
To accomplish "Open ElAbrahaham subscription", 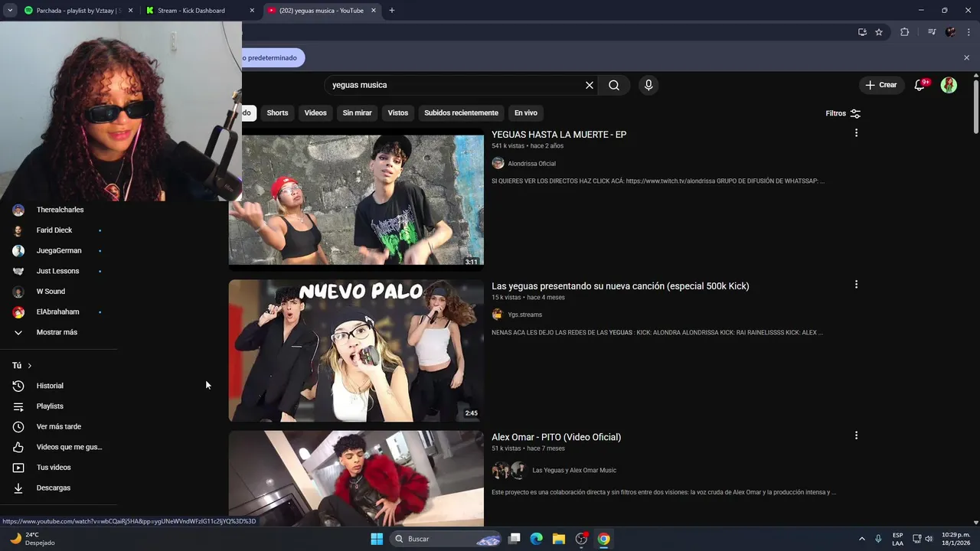I will click(x=58, y=311).
